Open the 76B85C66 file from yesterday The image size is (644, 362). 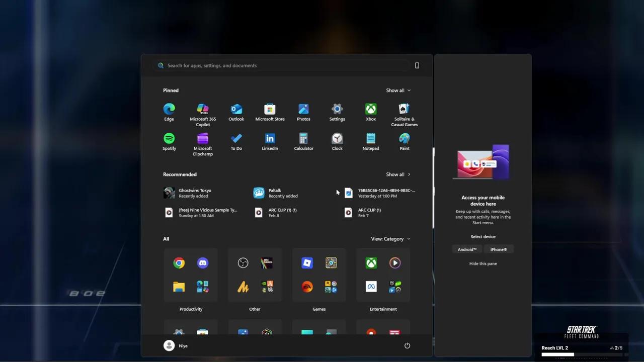point(381,193)
